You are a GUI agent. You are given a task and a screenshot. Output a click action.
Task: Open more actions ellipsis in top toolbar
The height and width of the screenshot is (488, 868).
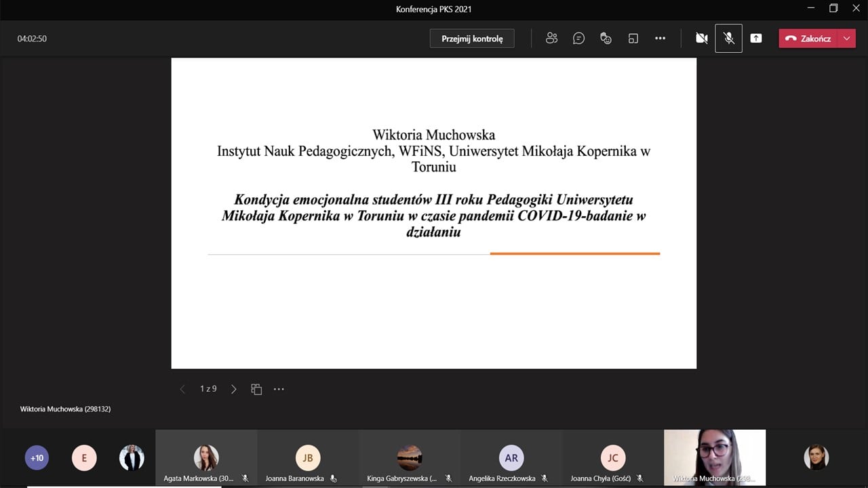tap(660, 39)
